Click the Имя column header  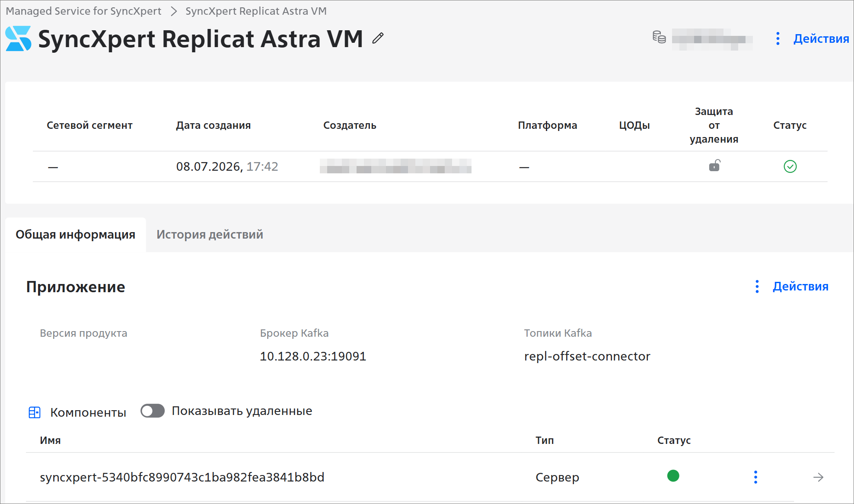50,440
